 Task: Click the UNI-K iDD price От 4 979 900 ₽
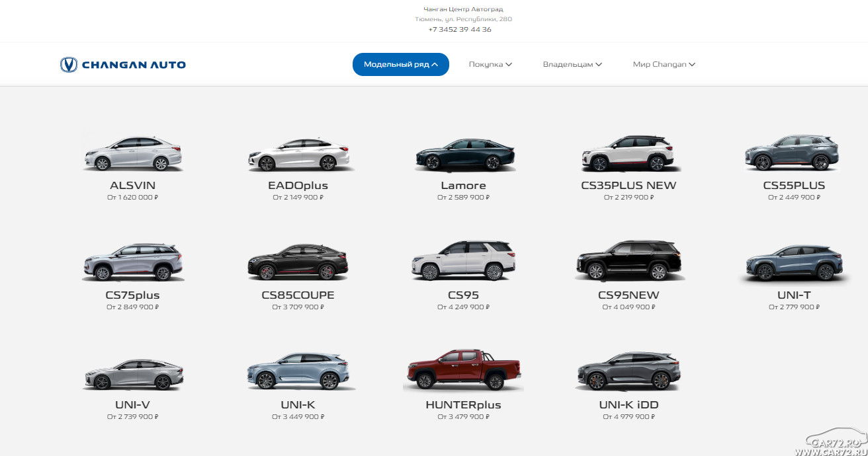(x=629, y=417)
